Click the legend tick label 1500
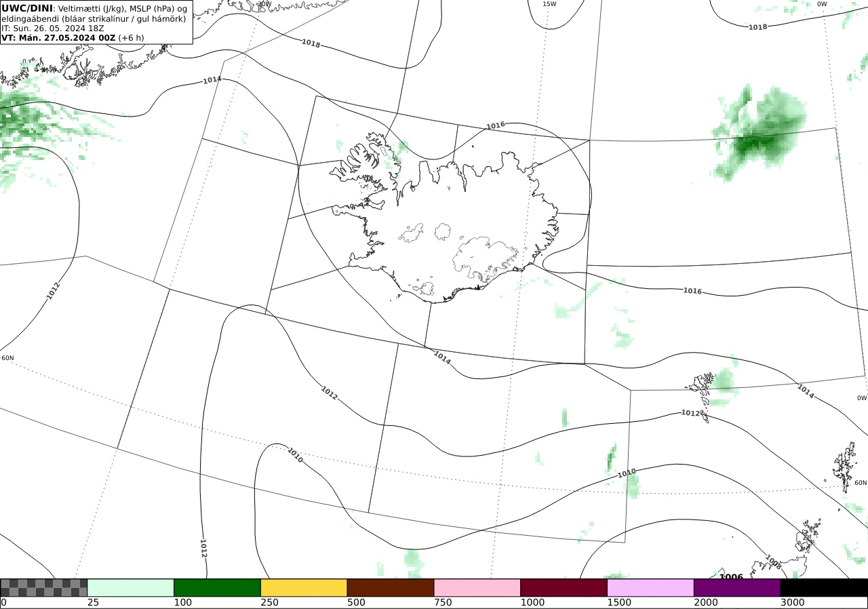Screen dimensions: 868x609 click(x=620, y=602)
